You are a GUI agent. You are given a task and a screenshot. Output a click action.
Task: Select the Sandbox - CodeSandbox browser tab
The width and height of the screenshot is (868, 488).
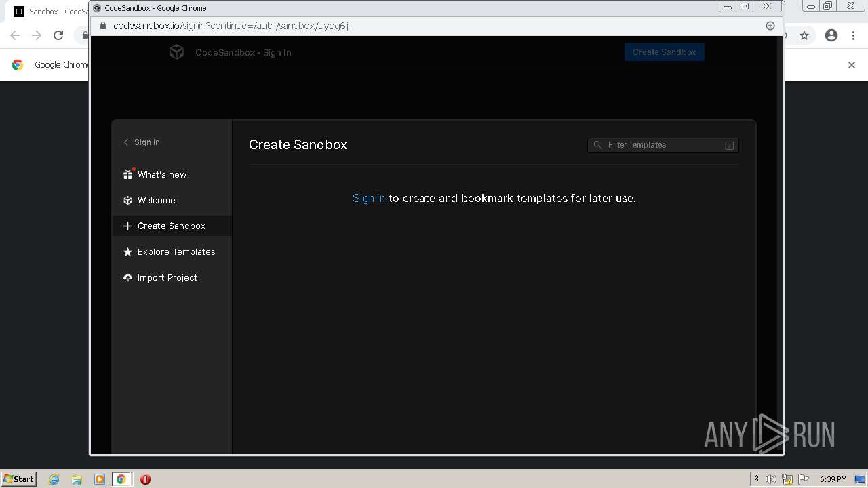pyautogui.click(x=51, y=12)
